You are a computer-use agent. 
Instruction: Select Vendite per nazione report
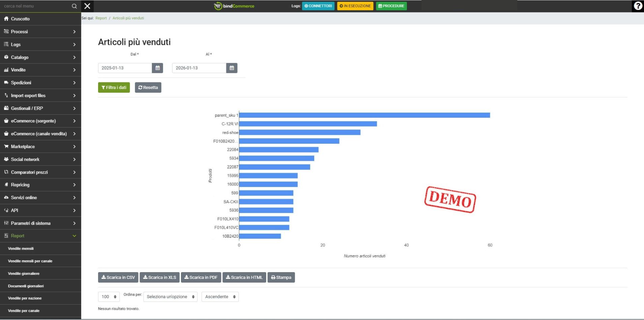tap(25, 298)
